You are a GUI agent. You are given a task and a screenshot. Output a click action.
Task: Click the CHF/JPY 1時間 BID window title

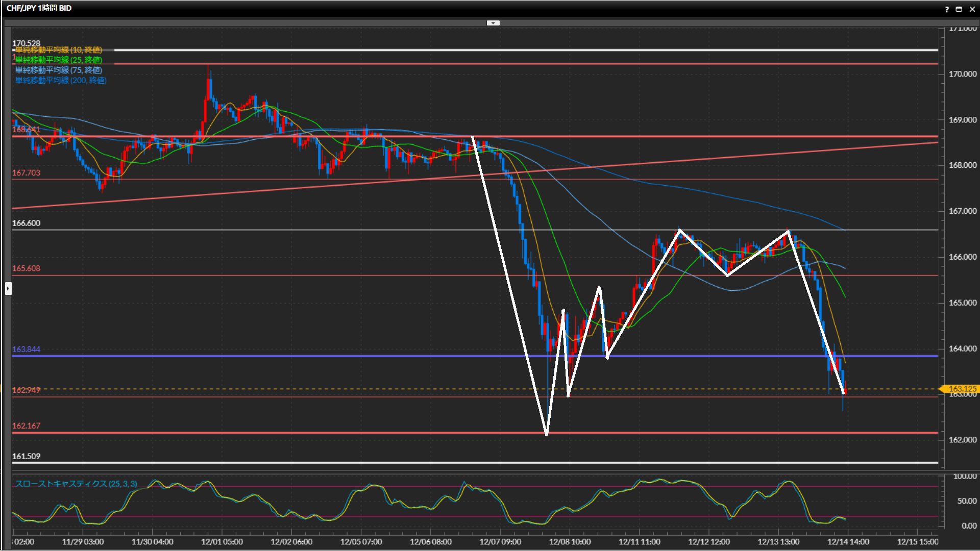tap(39, 8)
